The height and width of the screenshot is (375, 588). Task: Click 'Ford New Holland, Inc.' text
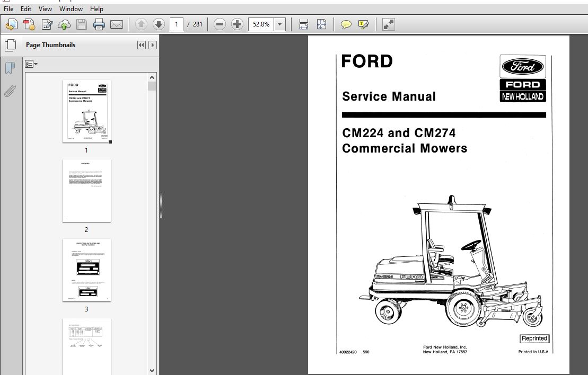click(x=445, y=347)
